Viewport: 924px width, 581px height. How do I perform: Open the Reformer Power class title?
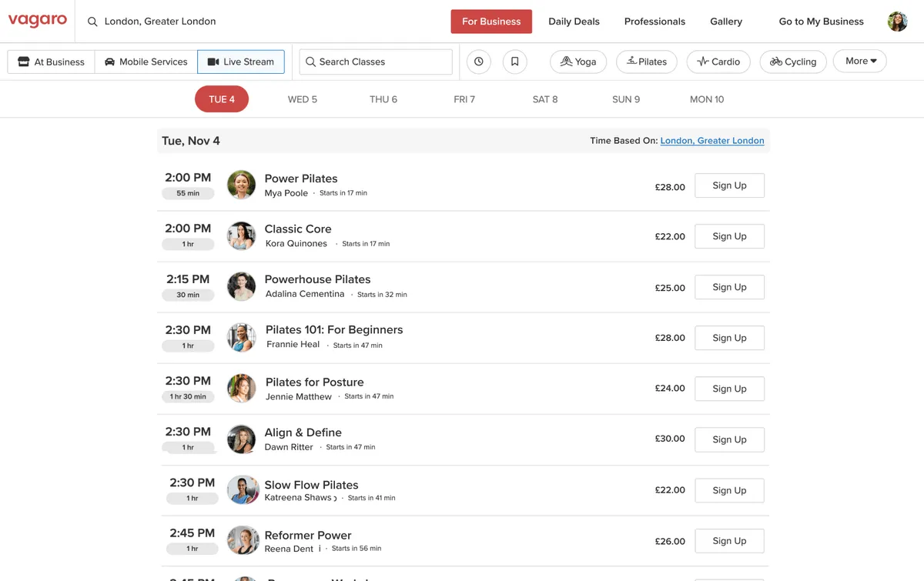308,535
